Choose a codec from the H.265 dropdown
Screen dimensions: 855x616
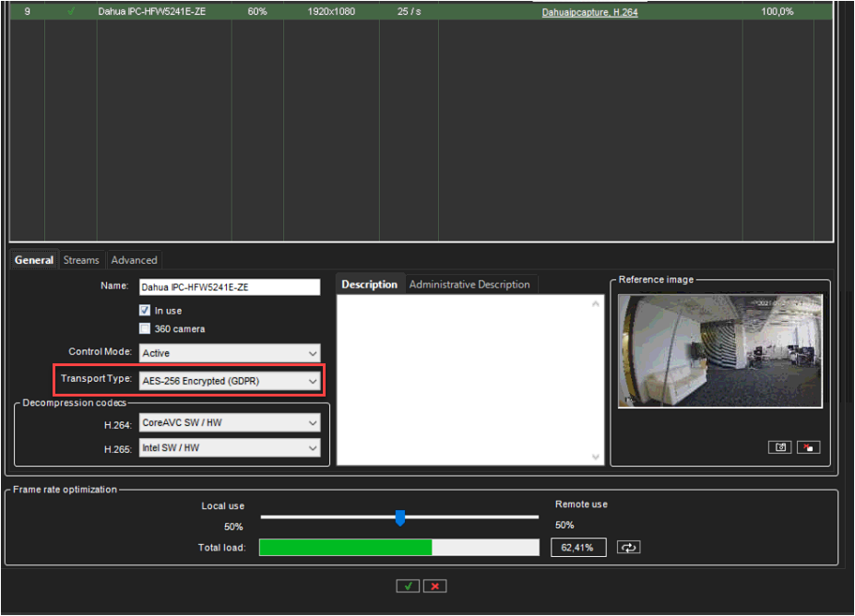click(x=230, y=448)
